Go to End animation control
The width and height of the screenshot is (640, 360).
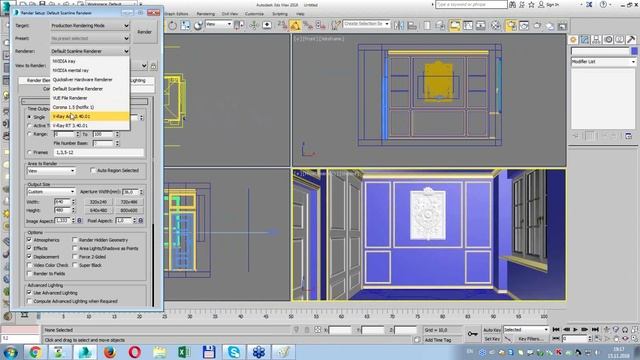[595, 329]
